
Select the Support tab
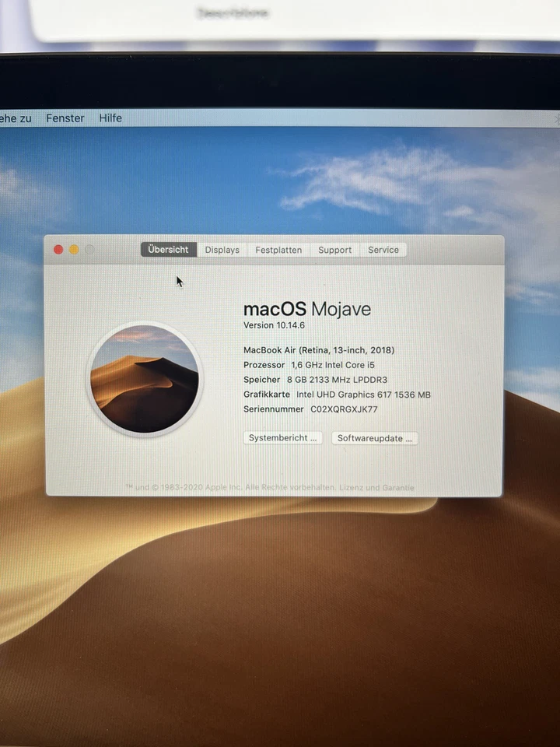coord(334,250)
